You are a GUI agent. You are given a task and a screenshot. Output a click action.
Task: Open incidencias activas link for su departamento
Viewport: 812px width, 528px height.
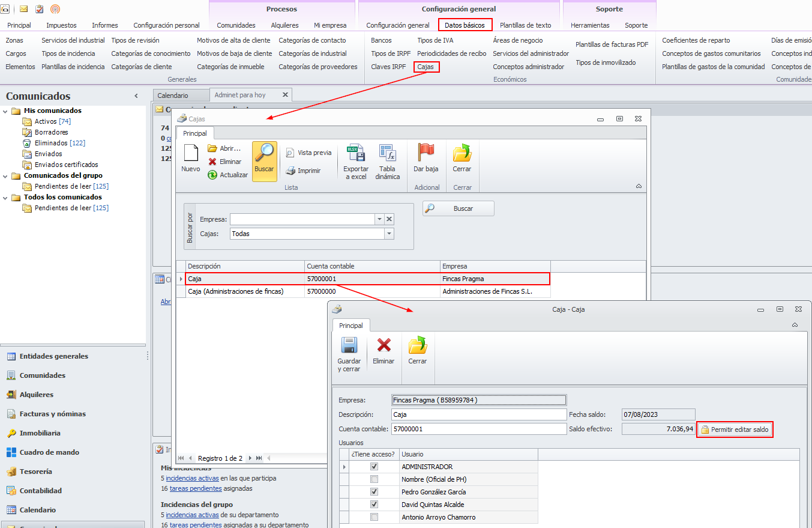pos(192,515)
